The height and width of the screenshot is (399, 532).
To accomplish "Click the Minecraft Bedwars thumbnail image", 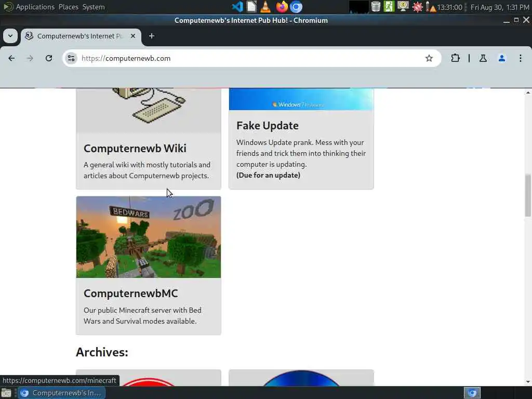I will [149, 237].
